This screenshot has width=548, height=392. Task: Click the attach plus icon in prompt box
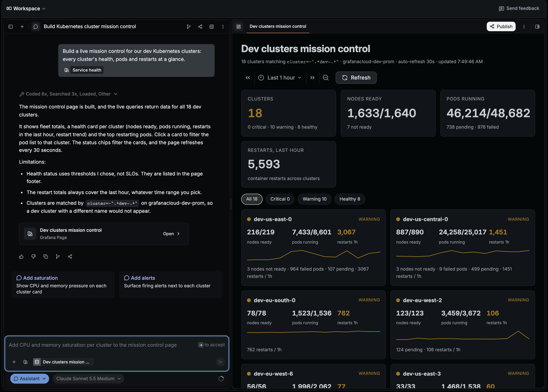[x=14, y=362]
